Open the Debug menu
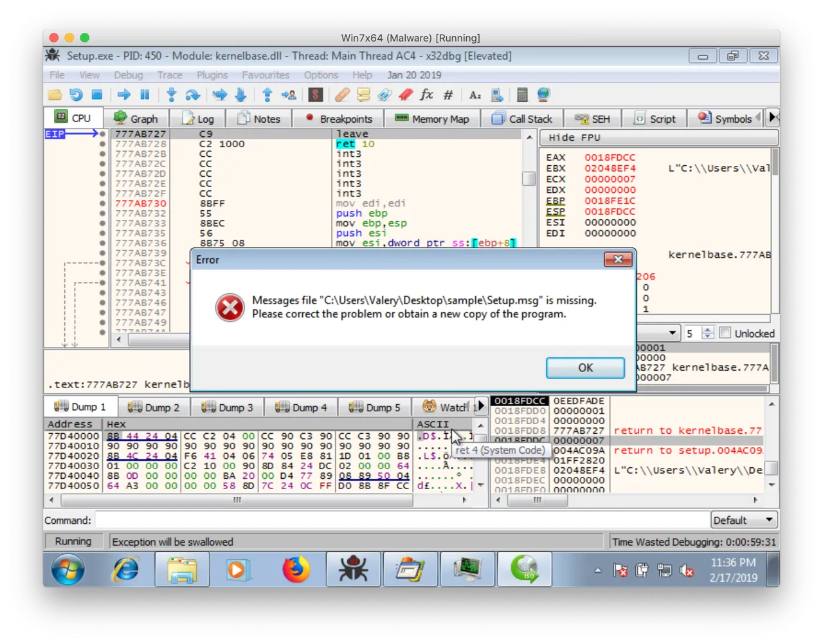823x644 pixels. (129, 75)
